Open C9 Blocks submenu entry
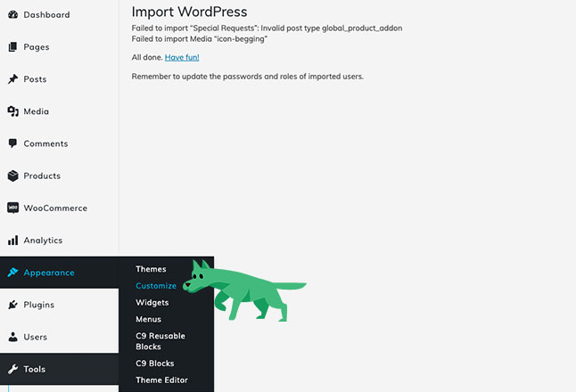 click(155, 363)
